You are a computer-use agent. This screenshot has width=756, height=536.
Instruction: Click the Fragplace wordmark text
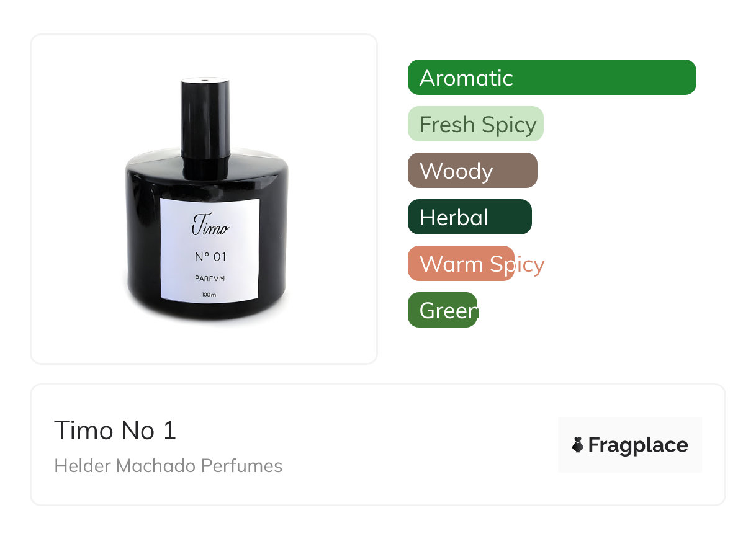pos(638,445)
